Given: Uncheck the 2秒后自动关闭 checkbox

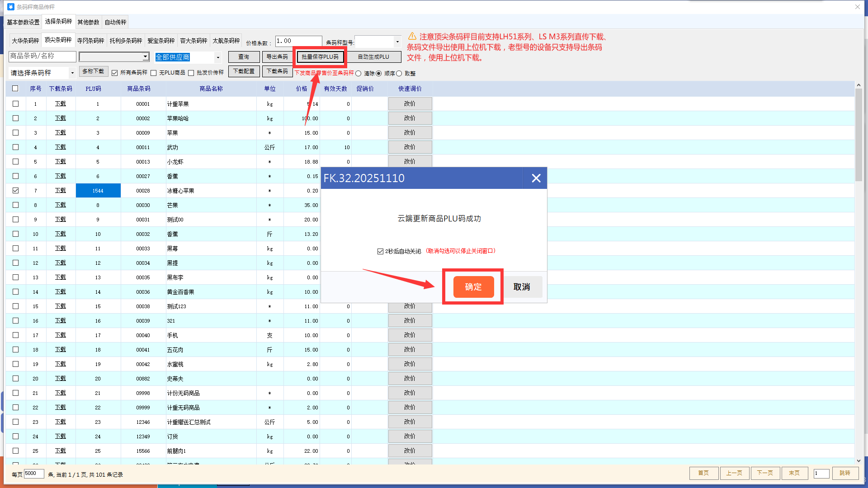Looking at the screenshot, I should (380, 251).
